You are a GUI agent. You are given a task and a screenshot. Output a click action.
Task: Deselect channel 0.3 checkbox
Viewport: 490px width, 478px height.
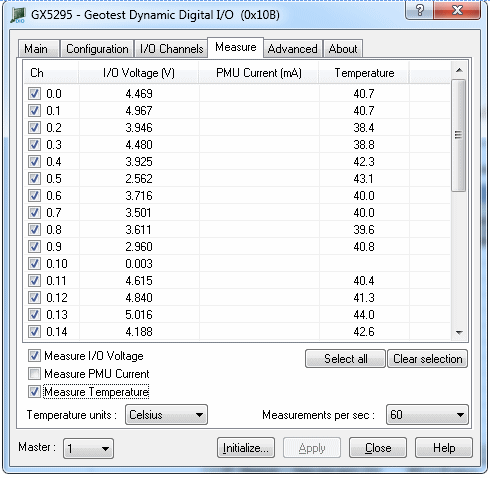(x=34, y=145)
